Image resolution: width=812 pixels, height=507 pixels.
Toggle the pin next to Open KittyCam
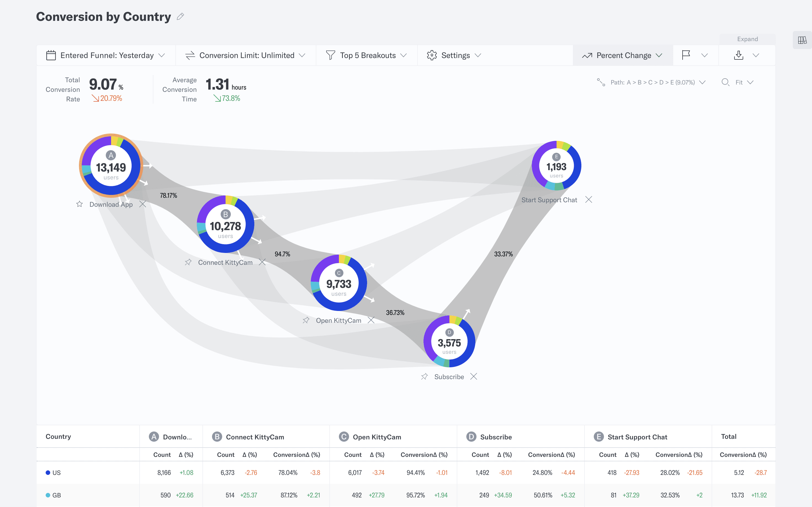point(306,320)
